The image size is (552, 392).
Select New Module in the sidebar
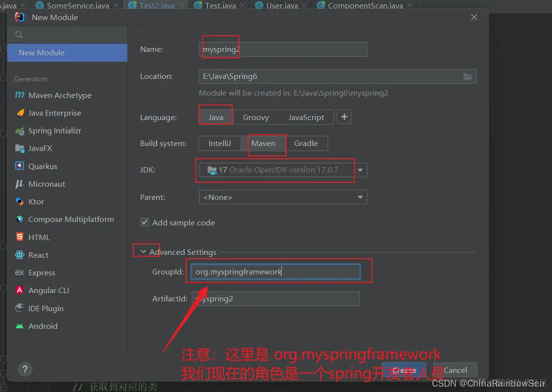[x=67, y=52]
